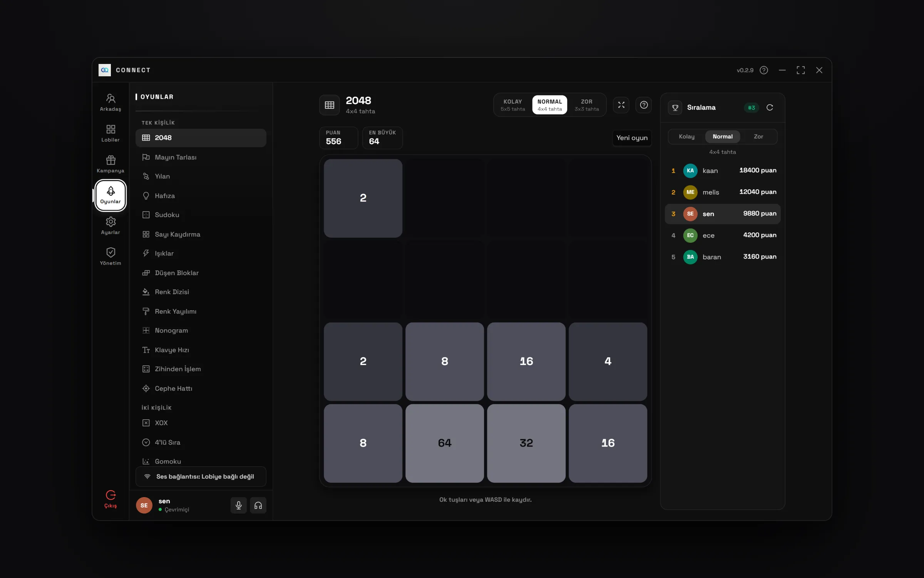Switch leaderboard to Zor tab

click(758, 136)
